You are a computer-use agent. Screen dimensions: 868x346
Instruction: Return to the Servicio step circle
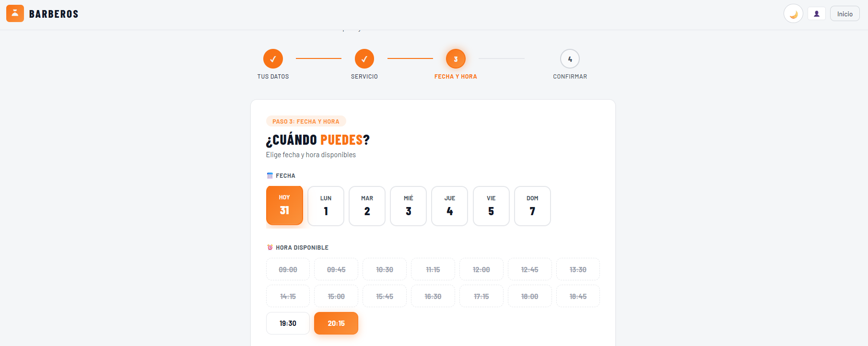pos(364,59)
